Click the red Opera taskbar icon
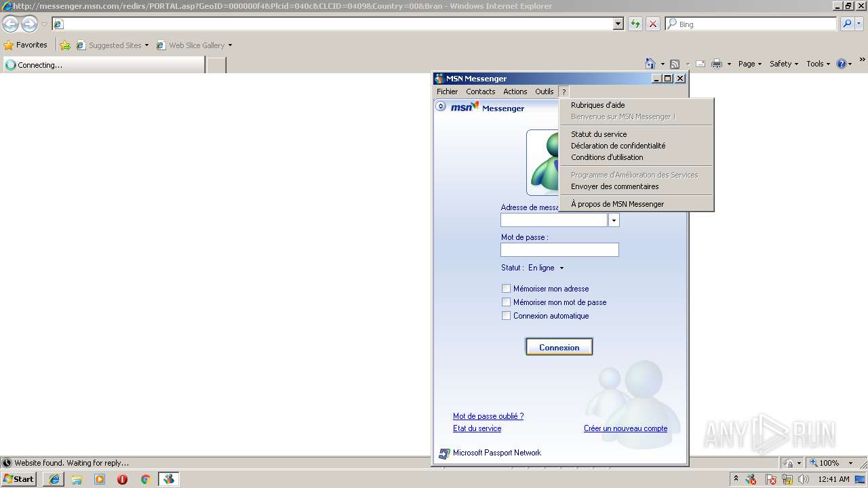This screenshot has height=488, width=868. [x=122, y=479]
